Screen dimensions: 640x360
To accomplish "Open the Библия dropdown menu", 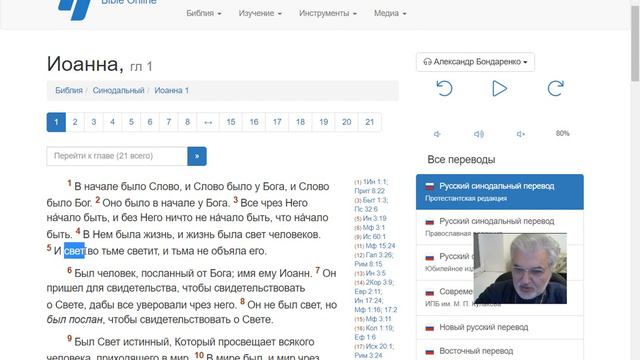I will [204, 13].
